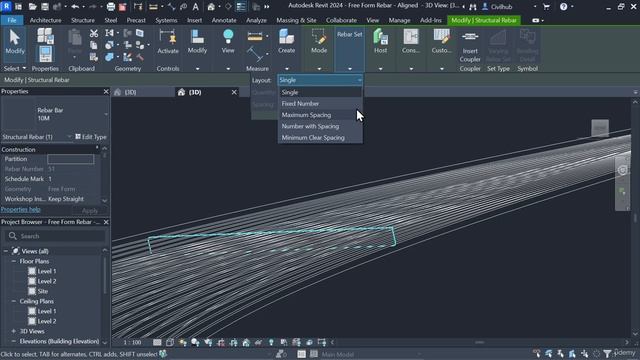
Task: Collapse the Floor Plans node
Action: (13, 261)
